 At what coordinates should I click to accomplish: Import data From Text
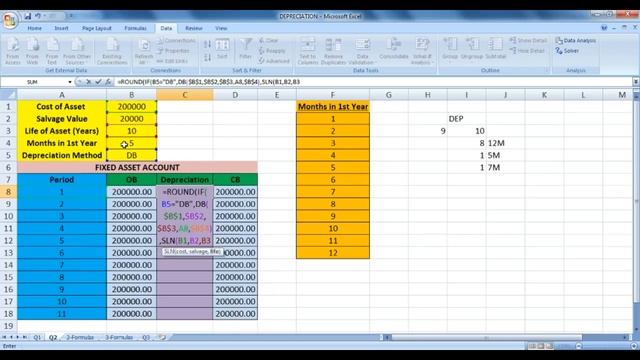click(x=52, y=51)
